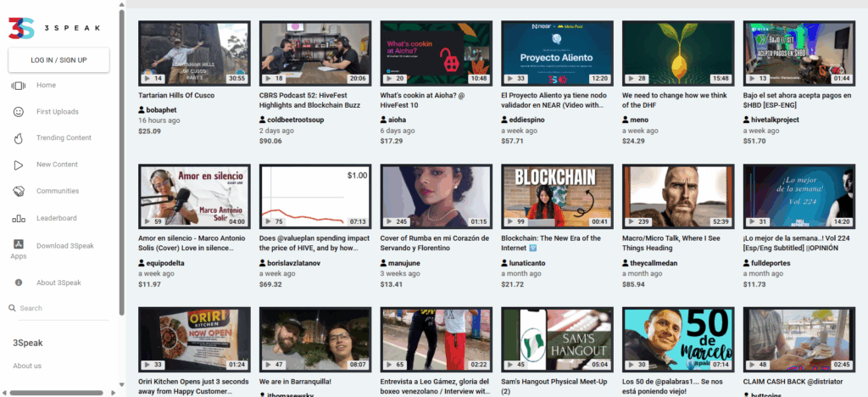
Task: Click the Leaderboard bars icon
Action: click(x=19, y=218)
